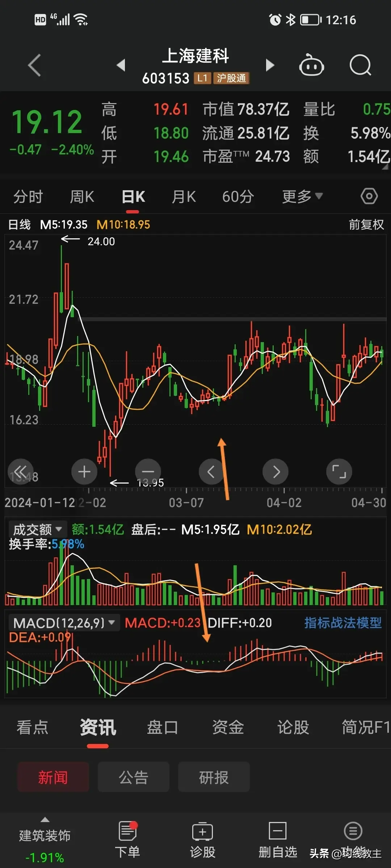Open the 盘口 tab
391x868 pixels.
(163, 727)
